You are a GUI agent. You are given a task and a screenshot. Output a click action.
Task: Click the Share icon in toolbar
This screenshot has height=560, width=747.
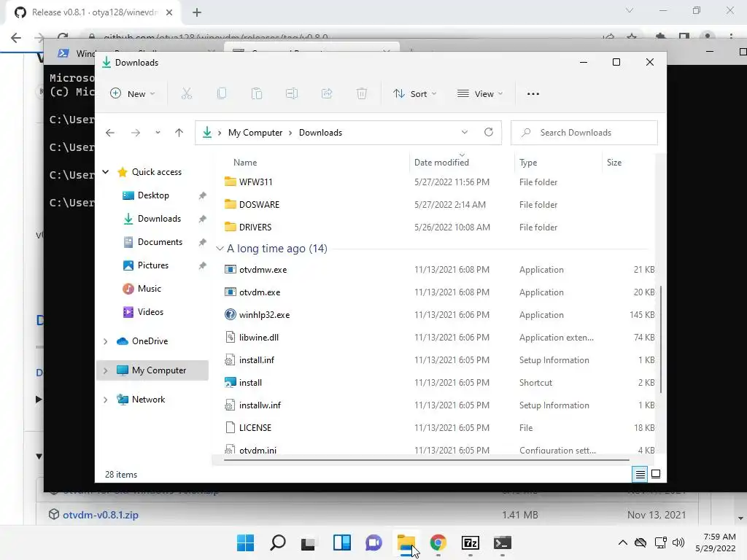click(x=327, y=94)
